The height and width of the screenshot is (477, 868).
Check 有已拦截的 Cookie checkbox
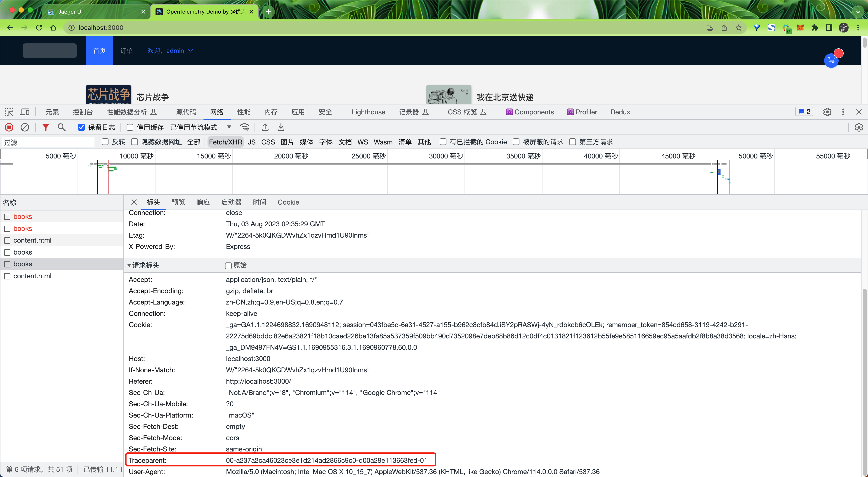[443, 142]
